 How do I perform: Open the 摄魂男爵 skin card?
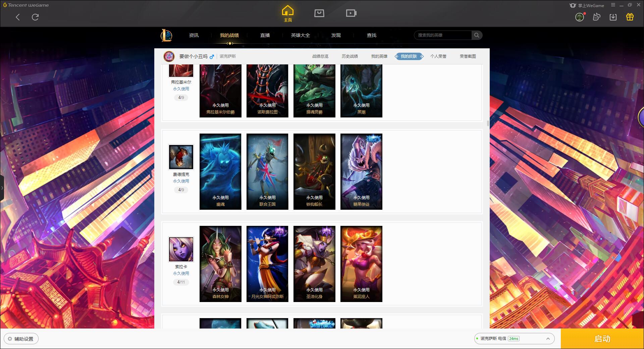314,91
